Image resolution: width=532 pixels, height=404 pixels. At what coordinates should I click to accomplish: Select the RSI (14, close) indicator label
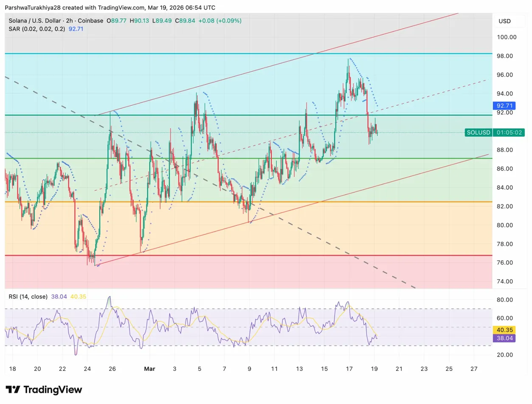(28, 296)
